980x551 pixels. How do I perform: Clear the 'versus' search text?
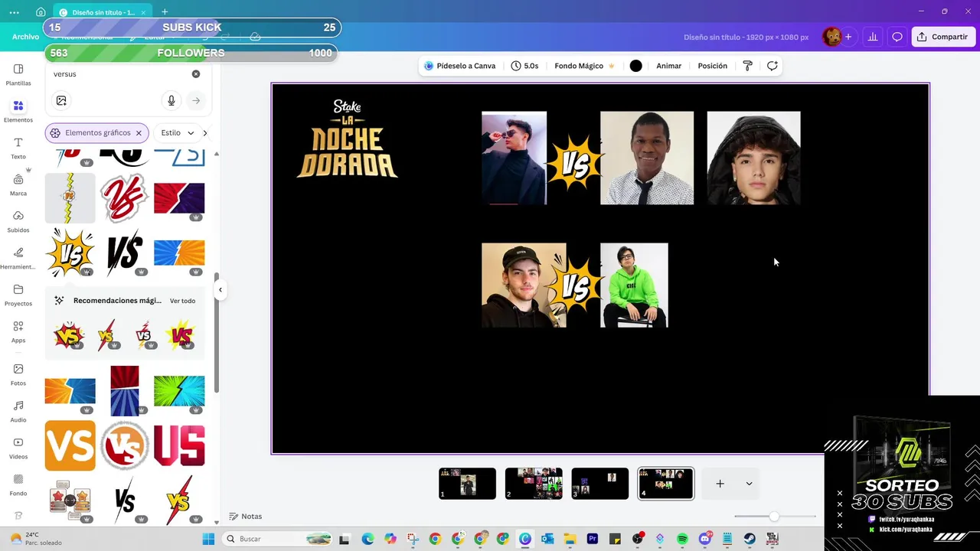[196, 74]
